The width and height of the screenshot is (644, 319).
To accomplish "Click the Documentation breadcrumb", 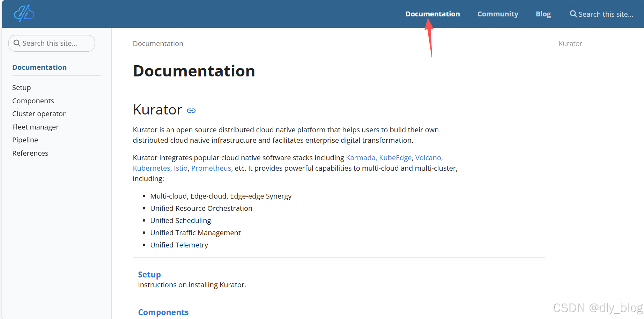I will point(158,44).
